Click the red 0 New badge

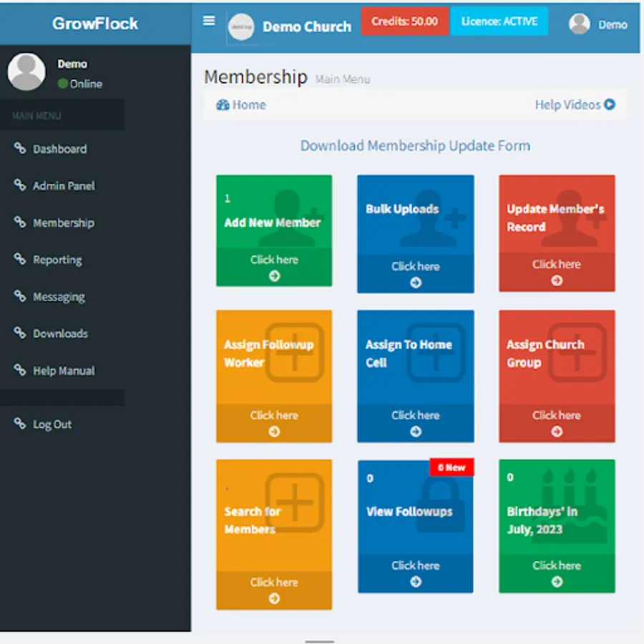(x=452, y=467)
